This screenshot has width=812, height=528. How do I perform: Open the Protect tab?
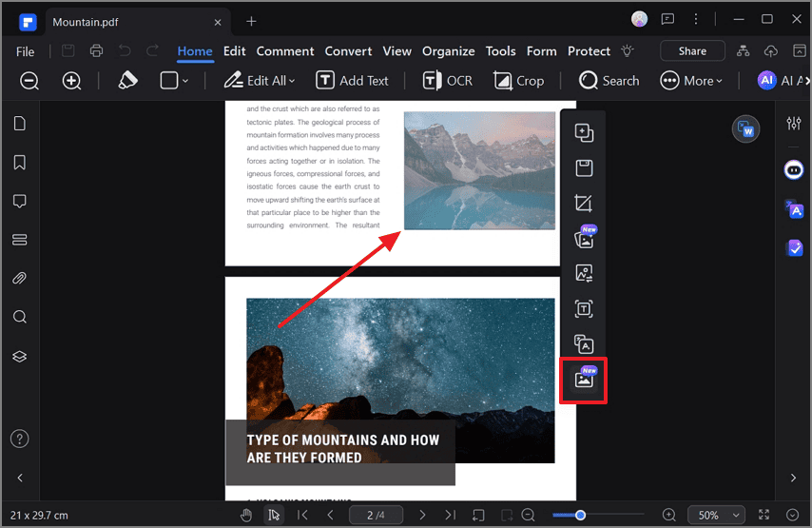tap(589, 51)
